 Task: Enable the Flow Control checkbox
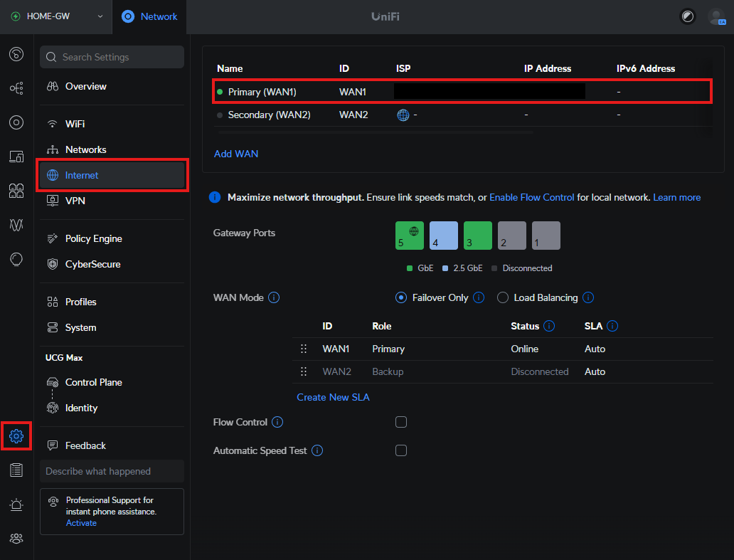tap(401, 423)
